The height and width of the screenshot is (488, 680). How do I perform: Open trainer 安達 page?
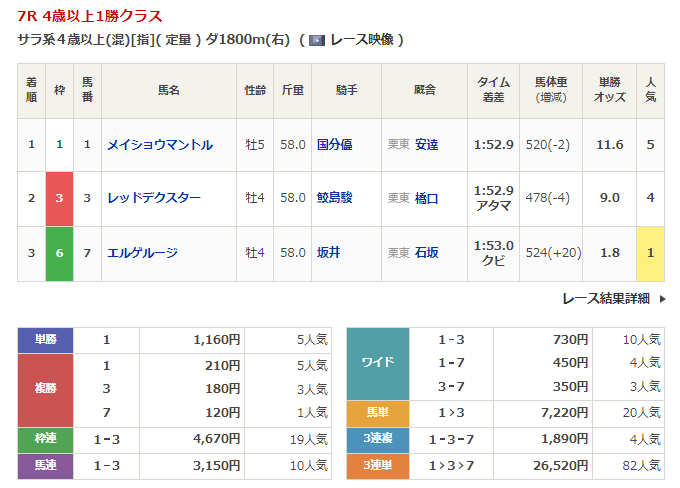[x=427, y=145]
